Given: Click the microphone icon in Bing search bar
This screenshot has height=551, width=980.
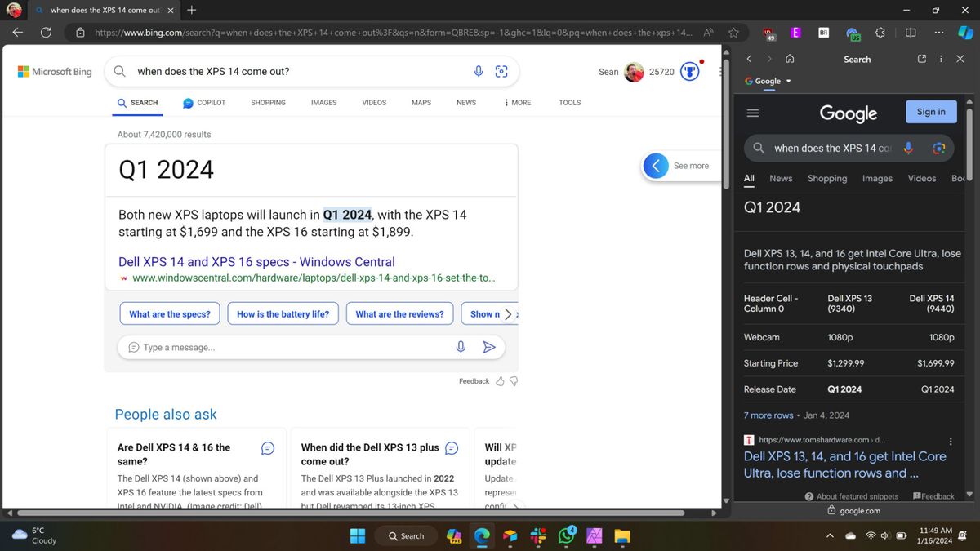Looking at the screenshot, I should click(479, 71).
